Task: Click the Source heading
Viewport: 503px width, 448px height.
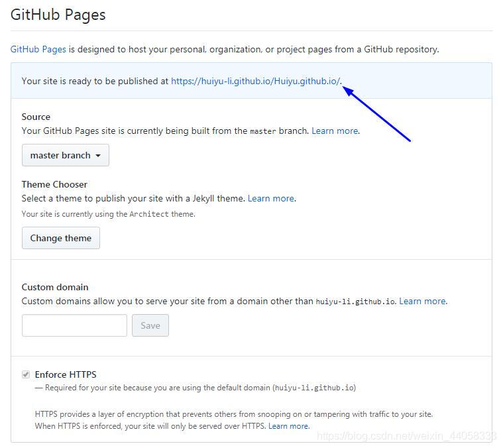Action: (36, 117)
